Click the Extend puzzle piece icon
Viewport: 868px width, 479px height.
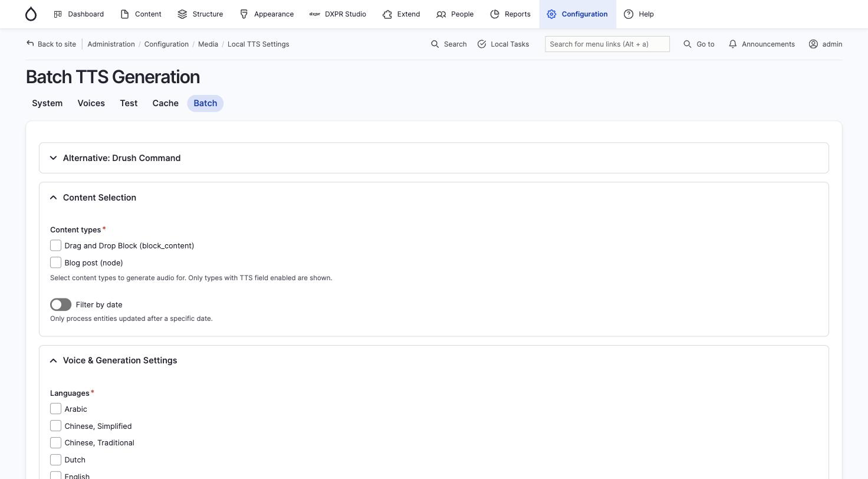coord(387,14)
